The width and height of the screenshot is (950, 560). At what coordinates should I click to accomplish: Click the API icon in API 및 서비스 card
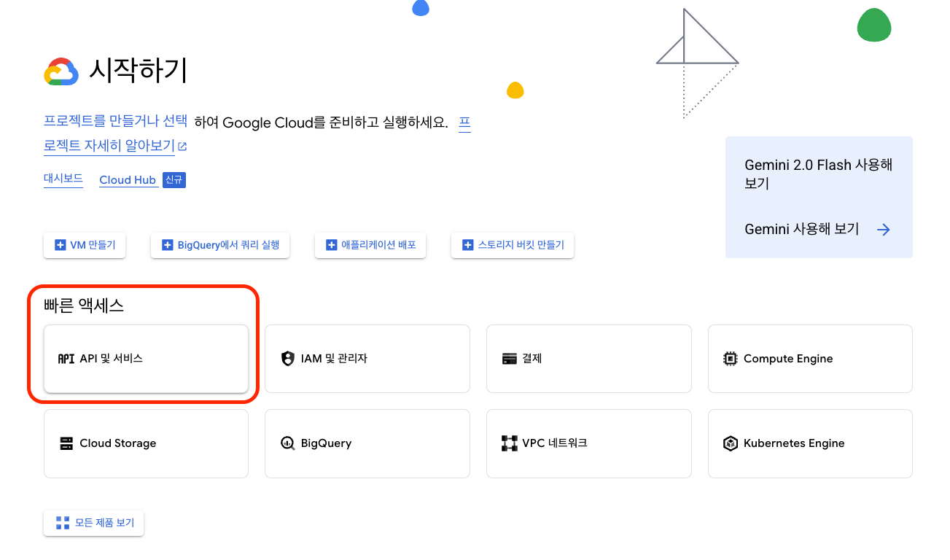coord(66,359)
